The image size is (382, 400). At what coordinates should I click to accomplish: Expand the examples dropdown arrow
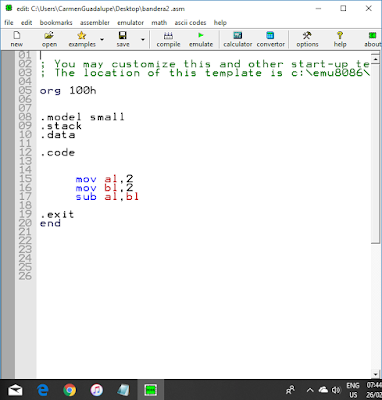[x=102, y=40]
